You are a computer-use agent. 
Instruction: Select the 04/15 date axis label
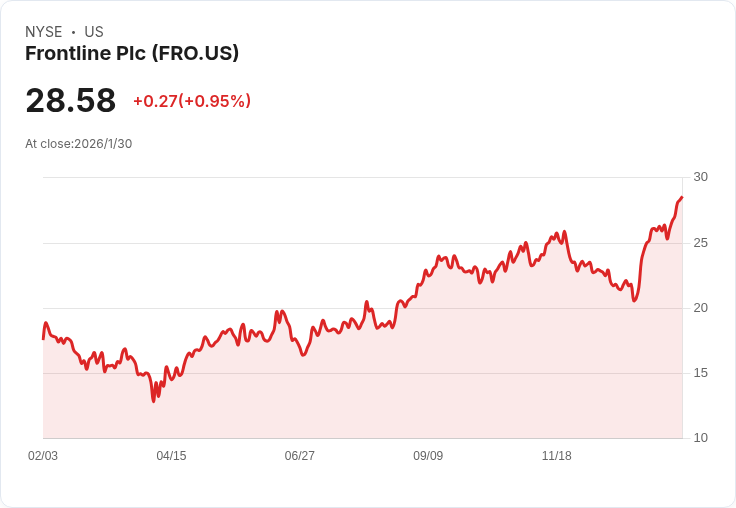pos(171,456)
